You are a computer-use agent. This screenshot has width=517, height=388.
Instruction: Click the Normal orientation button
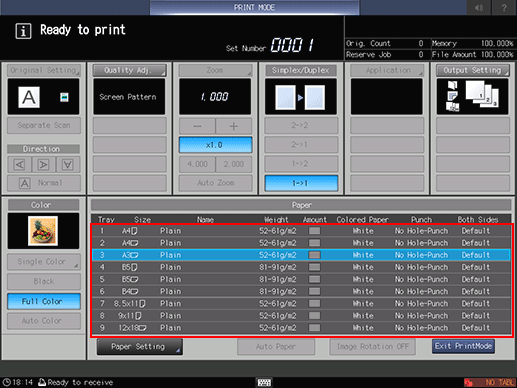(44, 183)
